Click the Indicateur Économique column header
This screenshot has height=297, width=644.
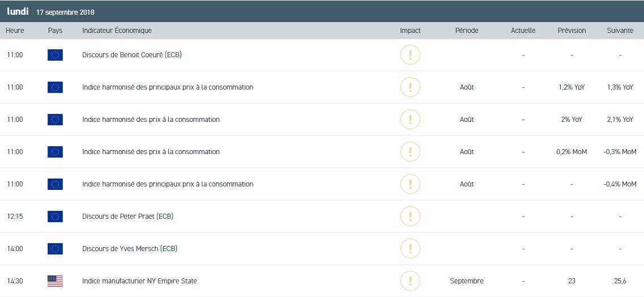pos(117,31)
